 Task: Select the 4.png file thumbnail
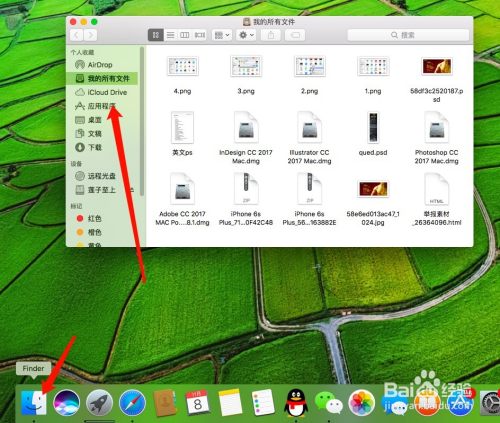183,66
